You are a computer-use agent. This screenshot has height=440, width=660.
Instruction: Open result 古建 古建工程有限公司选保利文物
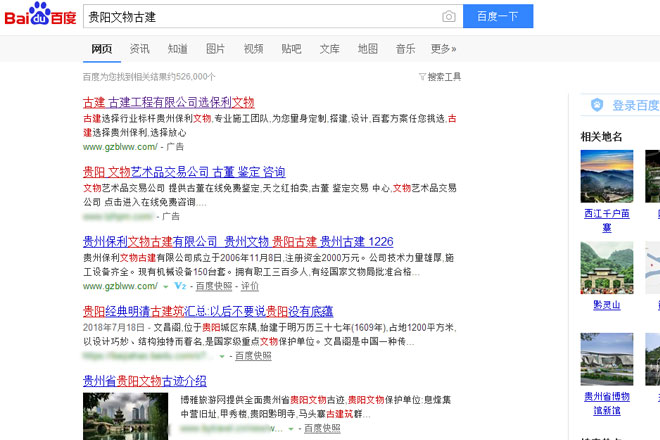[x=169, y=102]
